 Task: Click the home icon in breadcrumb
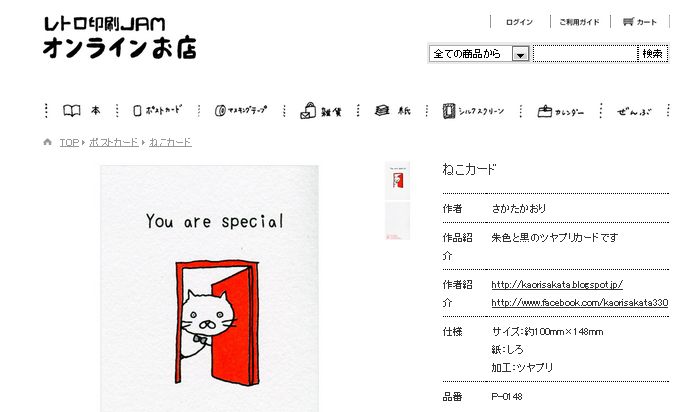point(47,142)
